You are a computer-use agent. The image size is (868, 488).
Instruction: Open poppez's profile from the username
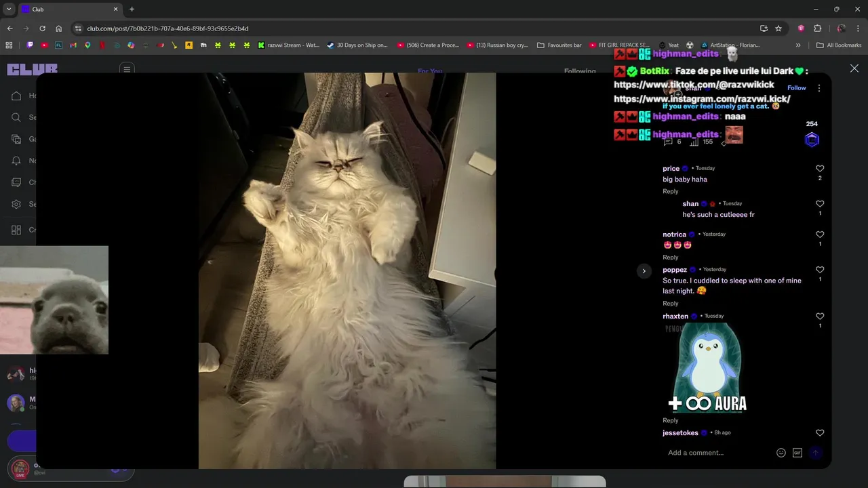click(x=675, y=270)
